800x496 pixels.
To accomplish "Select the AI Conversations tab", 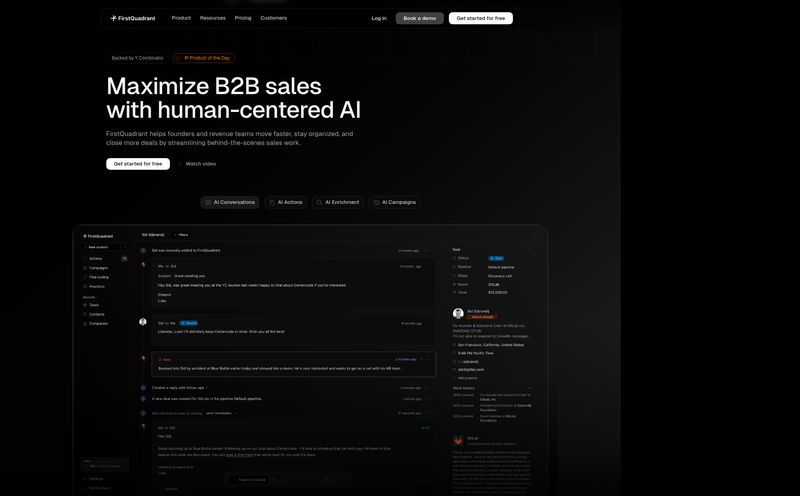I will 230,203.
